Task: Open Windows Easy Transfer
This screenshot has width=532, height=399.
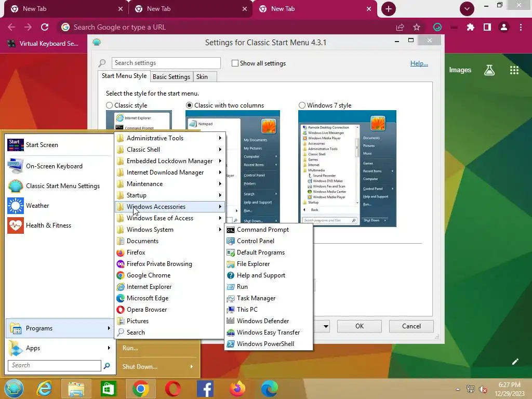Action: point(268,332)
